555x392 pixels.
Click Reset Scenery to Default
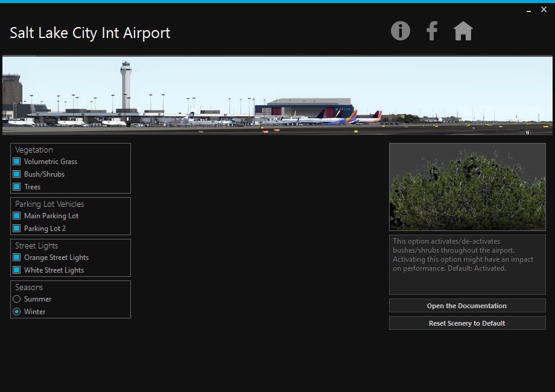pos(467,323)
